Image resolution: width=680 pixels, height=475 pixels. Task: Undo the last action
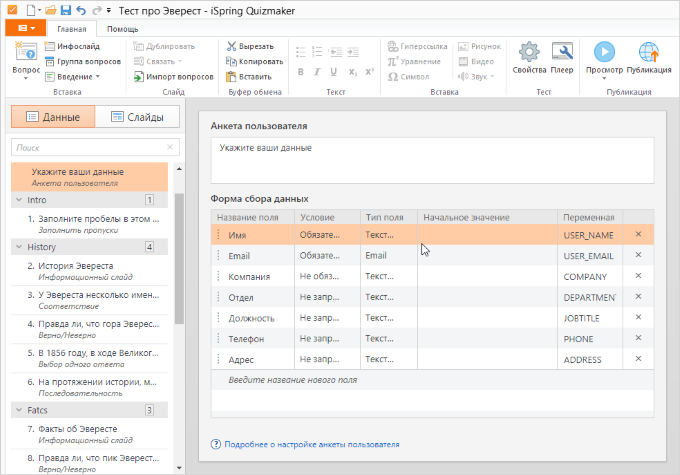click(81, 10)
